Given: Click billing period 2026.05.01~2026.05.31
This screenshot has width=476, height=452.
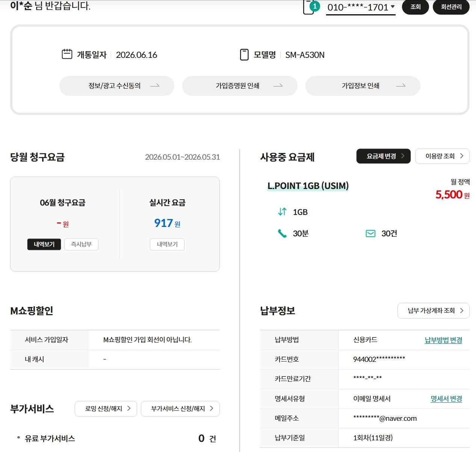Looking at the screenshot, I should [182, 157].
